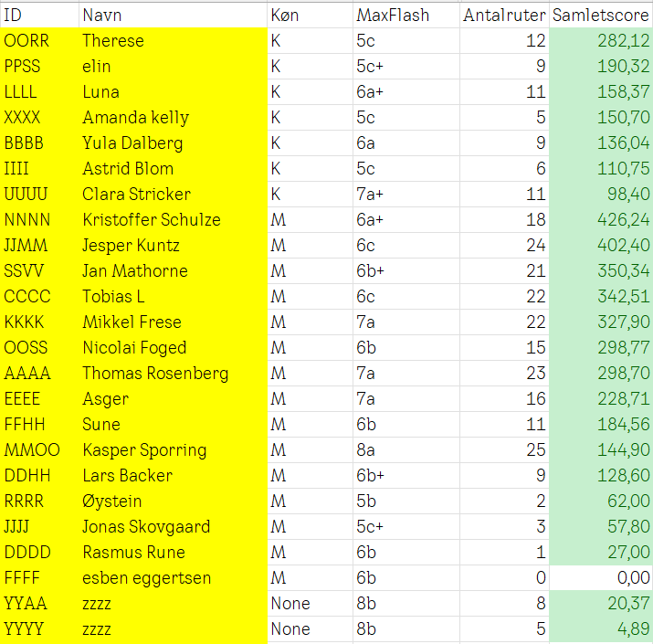The height and width of the screenshot is (644, 653).
Task: Click the Køn header cell
Action: coord(310,16)
